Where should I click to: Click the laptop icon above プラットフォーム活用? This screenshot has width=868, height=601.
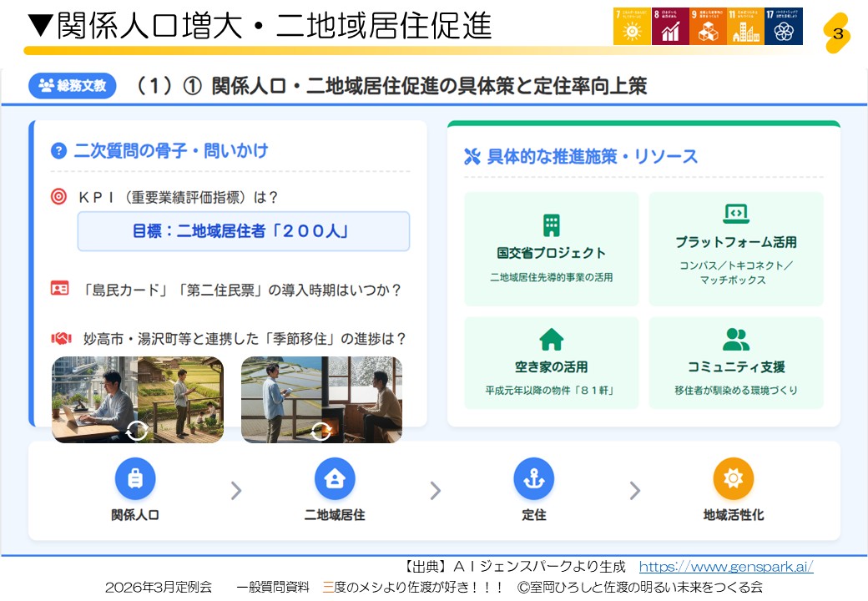click(735, 214)
